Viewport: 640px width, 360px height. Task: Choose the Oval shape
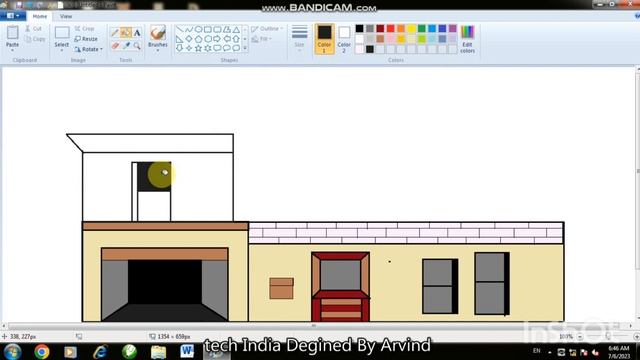coord(198,29)
